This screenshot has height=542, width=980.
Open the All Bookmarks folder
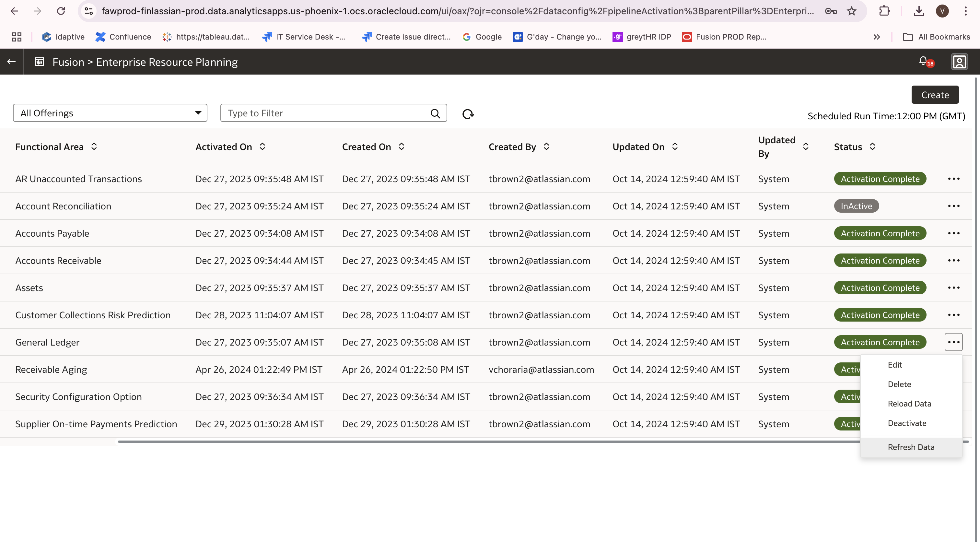tap(936, 37)
